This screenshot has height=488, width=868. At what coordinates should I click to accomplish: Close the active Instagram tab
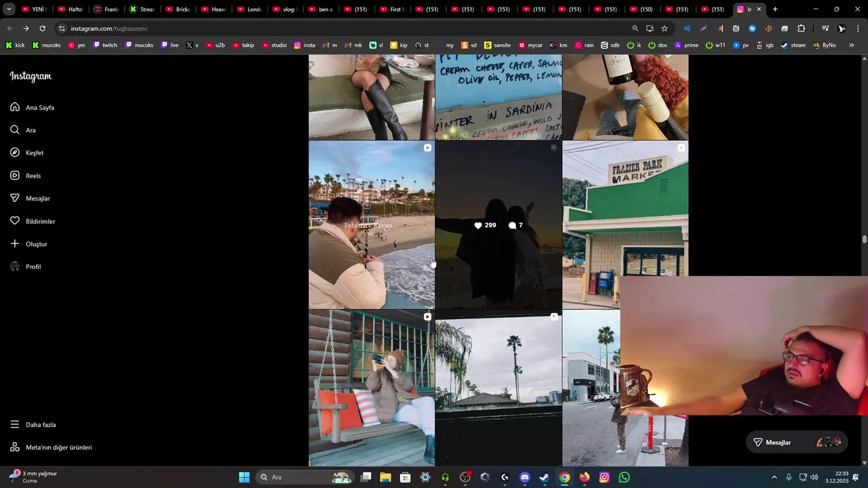tap(759, 9)
